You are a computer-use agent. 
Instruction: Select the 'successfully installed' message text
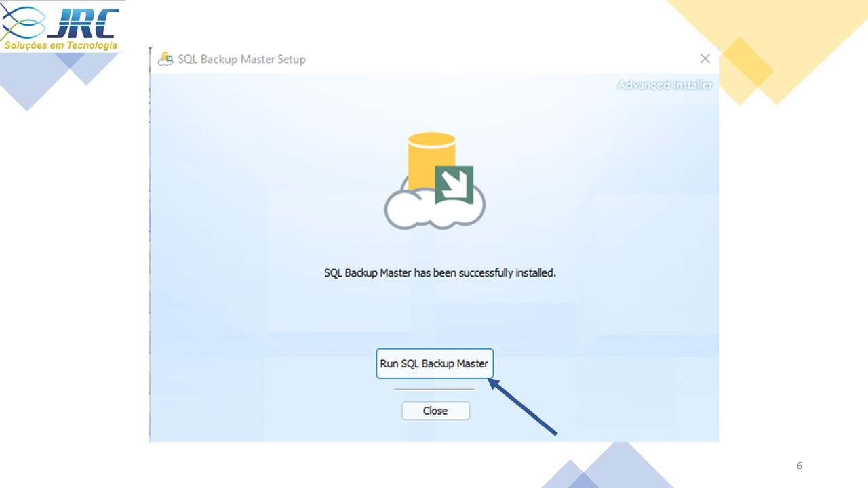coord(440,273)
